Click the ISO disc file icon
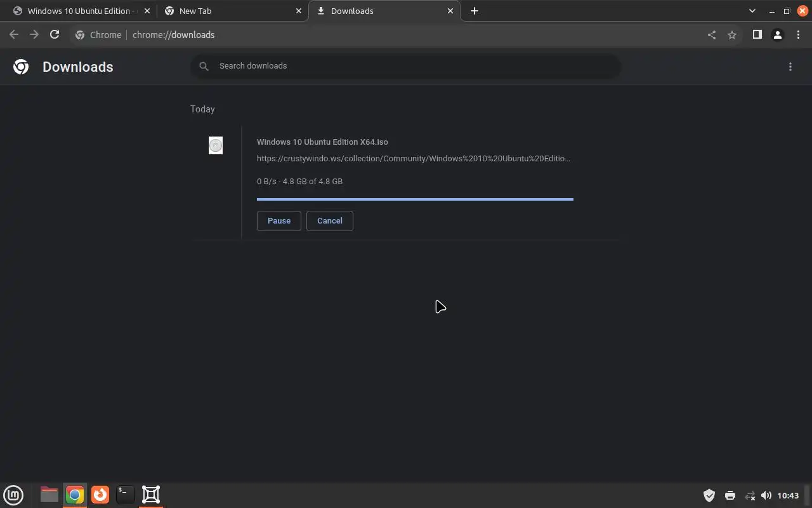Screen dimensions: 812x508 [x=216, y=145]
